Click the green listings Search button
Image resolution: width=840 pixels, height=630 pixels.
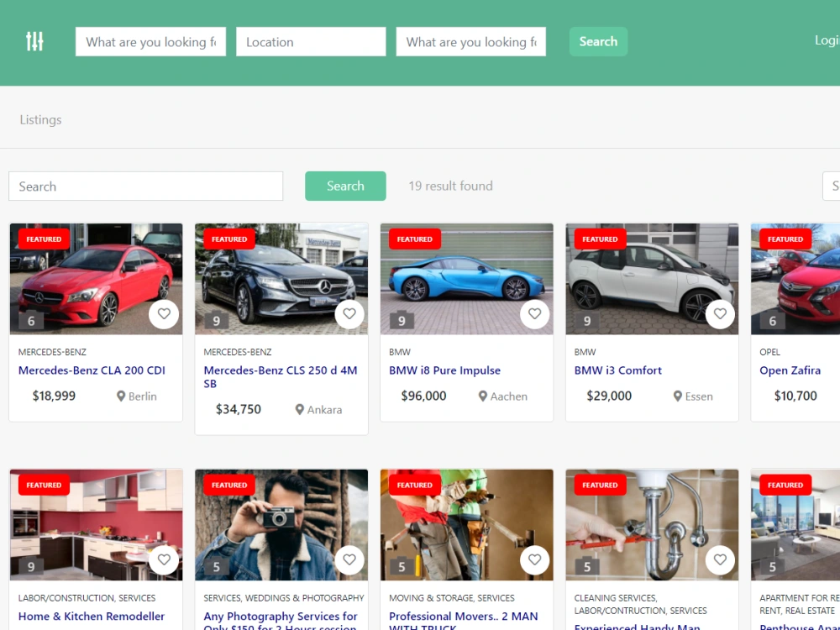[345, 186]
